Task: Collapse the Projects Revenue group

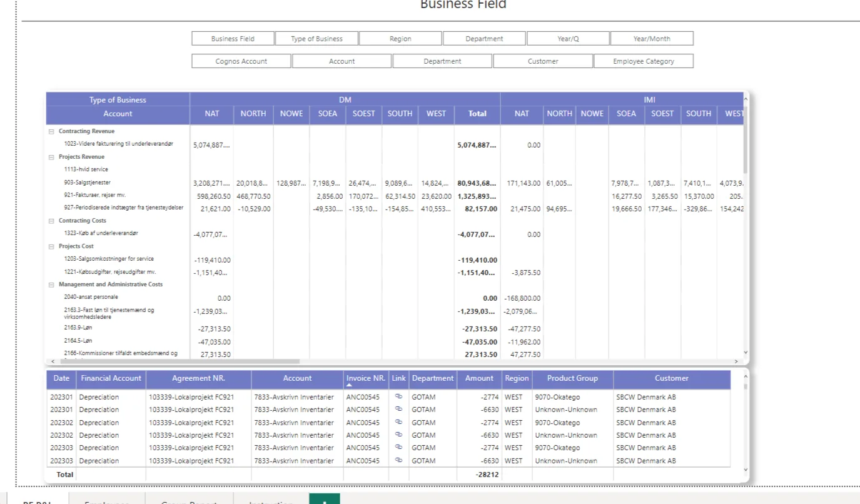Action: [x=51, y=158]
